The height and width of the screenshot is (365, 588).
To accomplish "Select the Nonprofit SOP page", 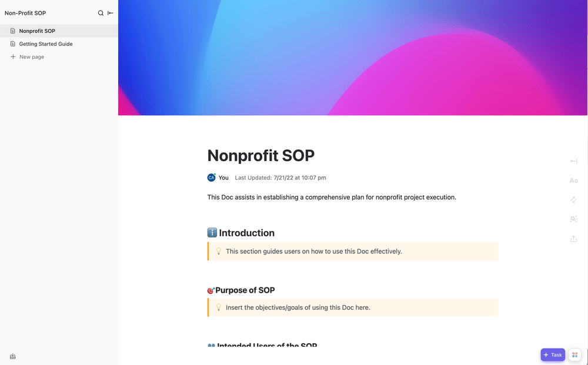I will tap(37, 31).
